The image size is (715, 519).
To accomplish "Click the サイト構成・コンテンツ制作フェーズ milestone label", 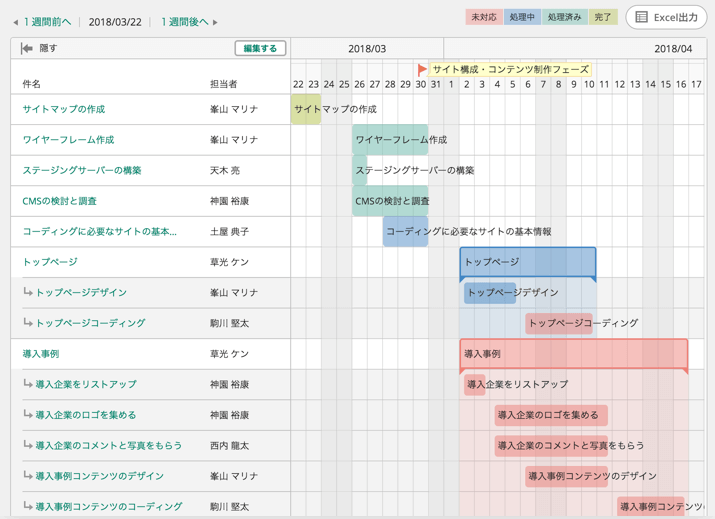I will pyautogui.click(x=510, y=70).
